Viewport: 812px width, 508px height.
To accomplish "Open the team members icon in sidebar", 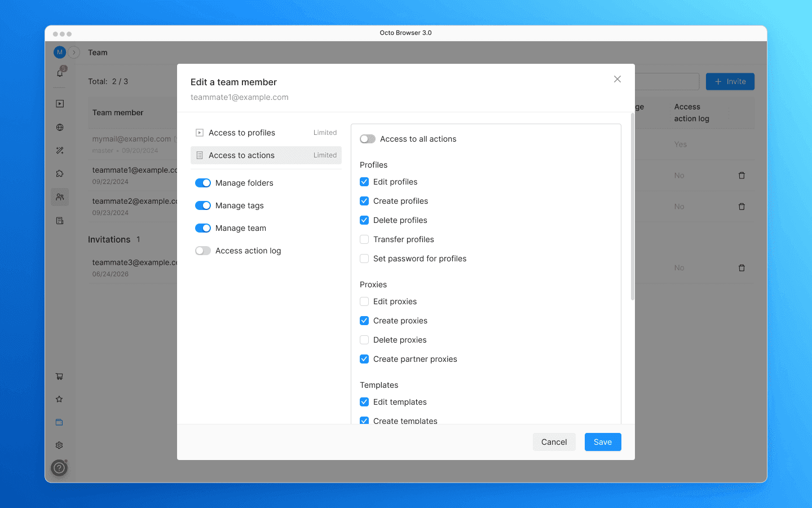I will pyautogui.click(x=60, y=197).
